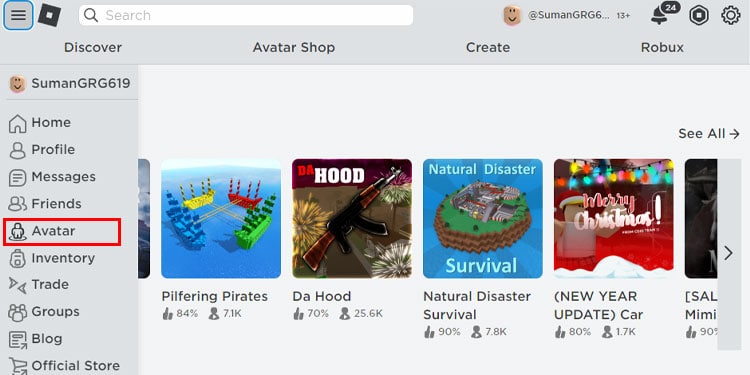The height and width of the screenshot is (375, 750).
Task: Click the Roblox logo icon
Action: (x=49, y=15)
